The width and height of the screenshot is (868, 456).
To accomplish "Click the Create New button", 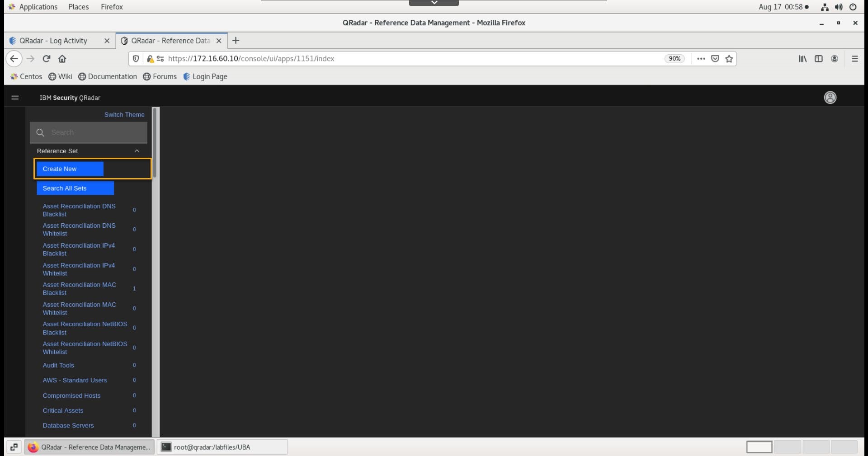I will point(70,169).
